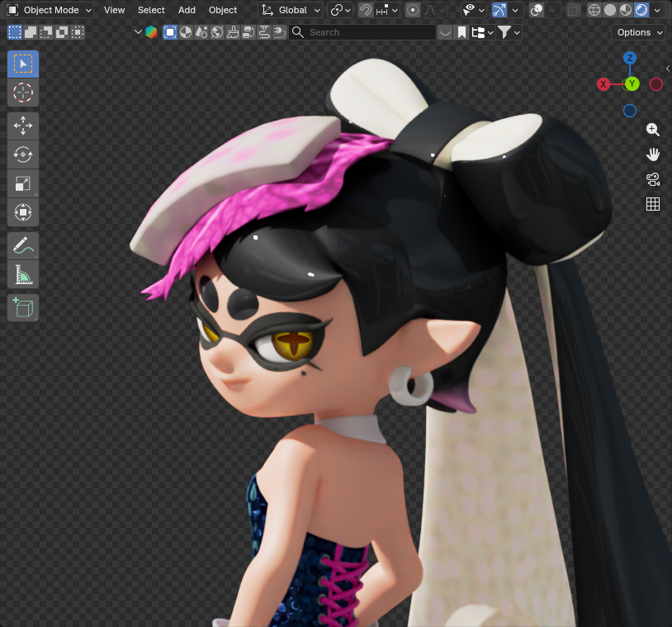Click the negative X circle on gizmo
Image resolution: width=672 pixels, height=627 pixels.
click(x=656, y=84)
